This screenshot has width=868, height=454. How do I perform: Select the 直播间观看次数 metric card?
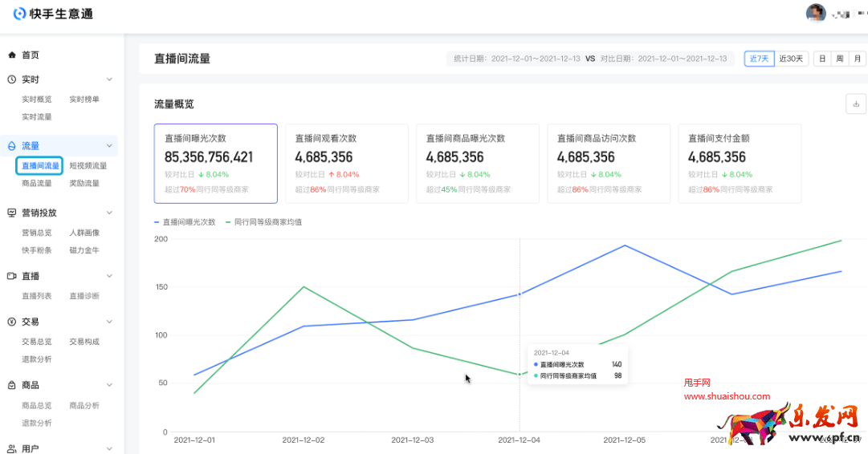(x=346, y=164)
